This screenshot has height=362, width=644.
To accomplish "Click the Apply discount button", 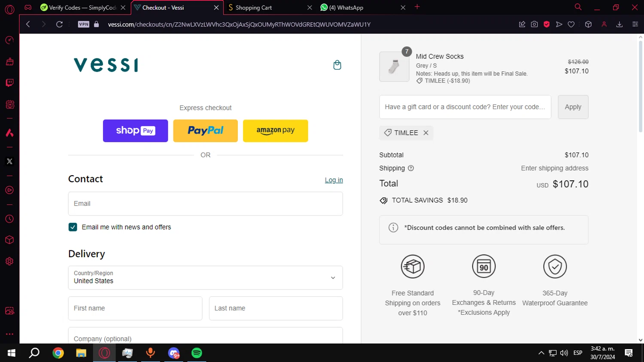I will [x=573, y=107].
